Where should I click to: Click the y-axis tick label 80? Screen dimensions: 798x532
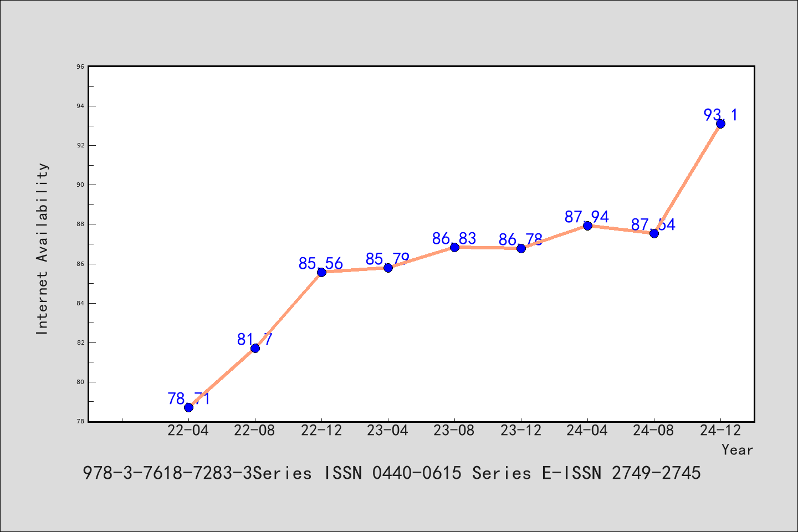point(80,382)
